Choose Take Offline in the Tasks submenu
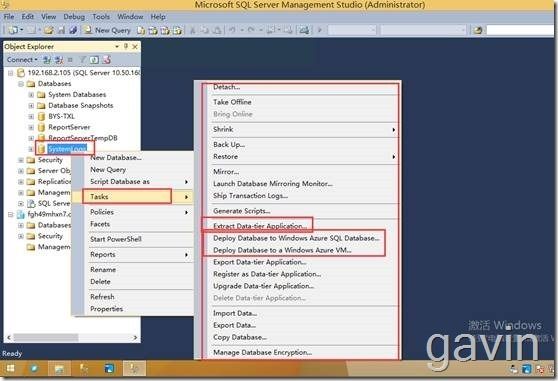558x381 pixels. [232, 102]
